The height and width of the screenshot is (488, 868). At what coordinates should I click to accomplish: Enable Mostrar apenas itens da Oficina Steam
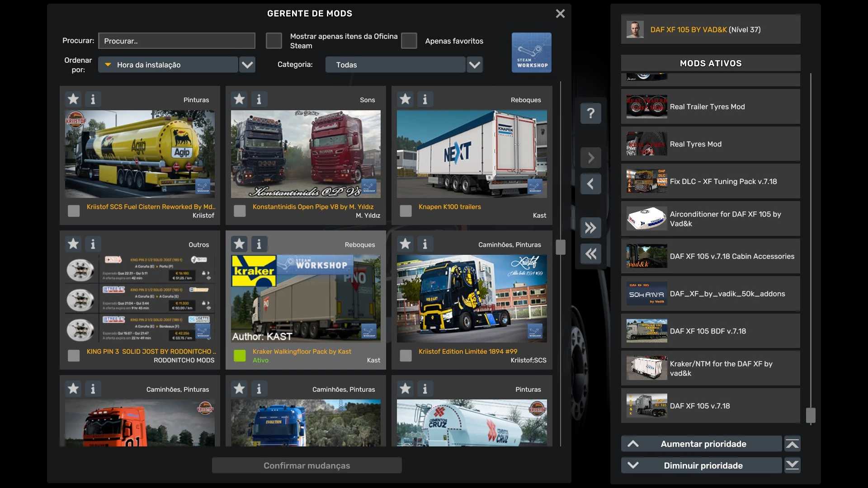point(274,41)
